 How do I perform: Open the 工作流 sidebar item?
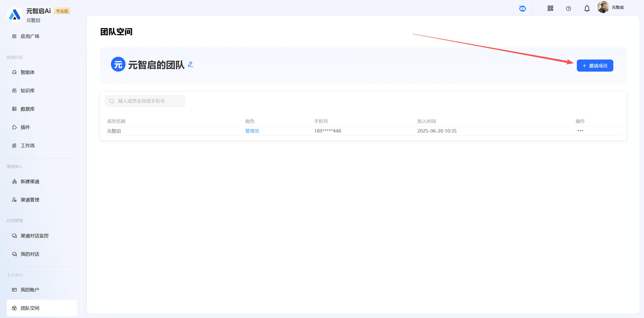[27, 146]
